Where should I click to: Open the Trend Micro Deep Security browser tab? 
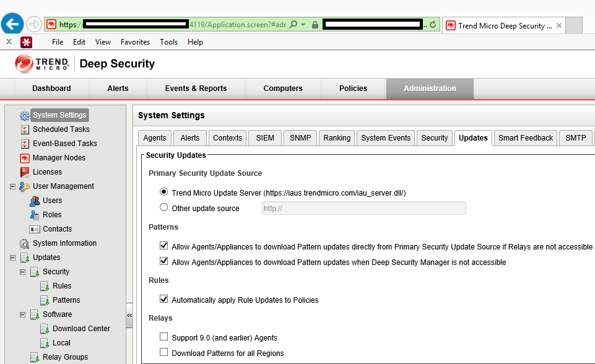point(503,25)
